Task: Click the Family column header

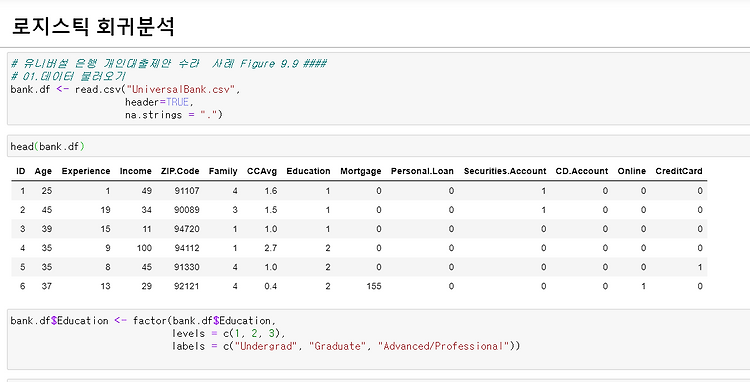Action: [x=223, y=171]
